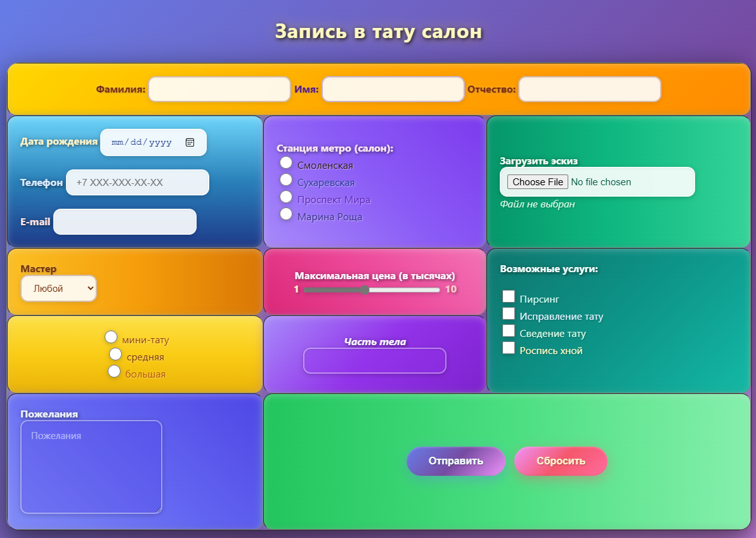Check the Пирсинг service checkbox

tap(509, 296)
